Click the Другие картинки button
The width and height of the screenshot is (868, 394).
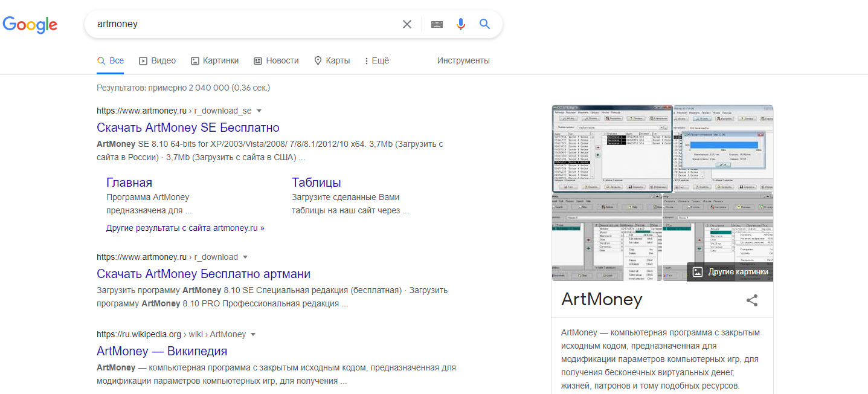click(x=730, y=272)
